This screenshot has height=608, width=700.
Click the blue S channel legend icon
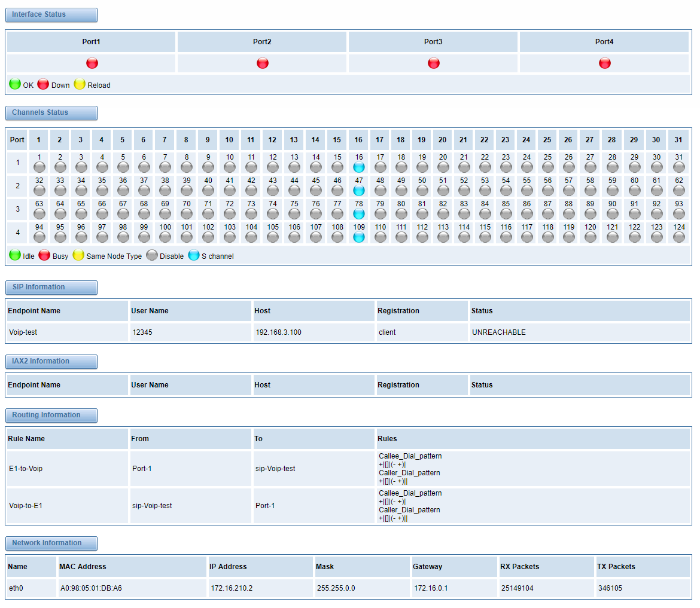pos(194,255)
